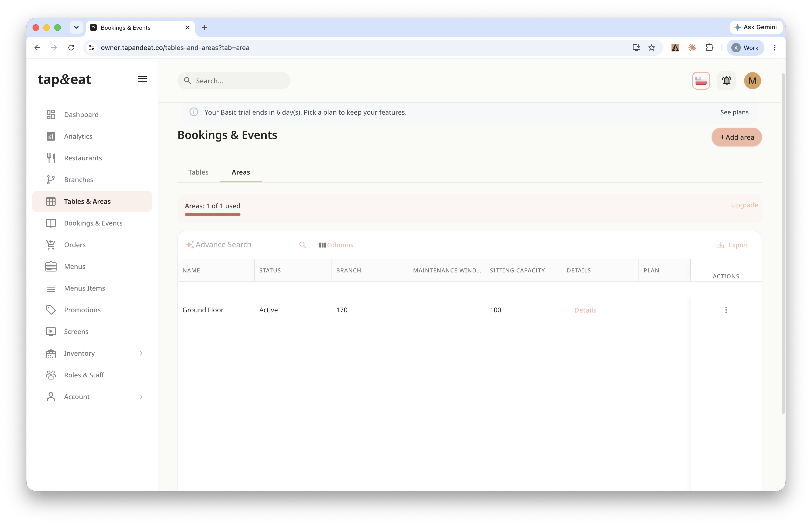Screen dimensions: 812x526
Task: Open the user avatar M menu
Action: (752, 81)
